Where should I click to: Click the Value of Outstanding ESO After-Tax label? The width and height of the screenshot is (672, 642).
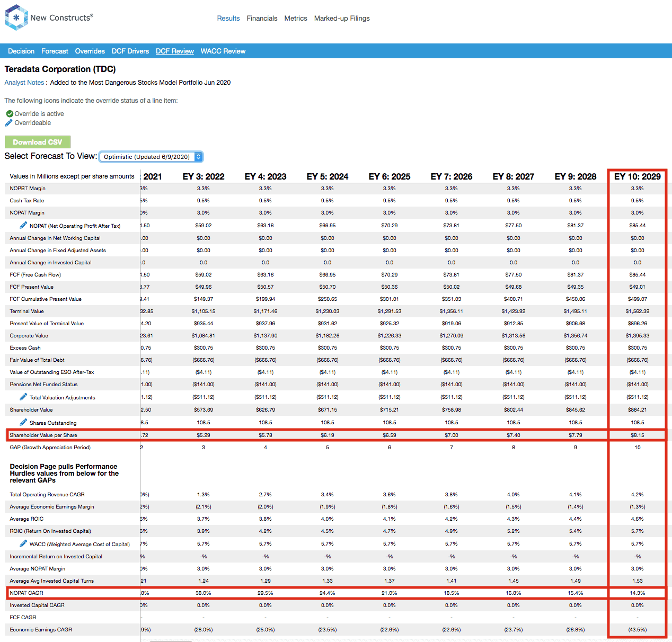tap(52, 372)
